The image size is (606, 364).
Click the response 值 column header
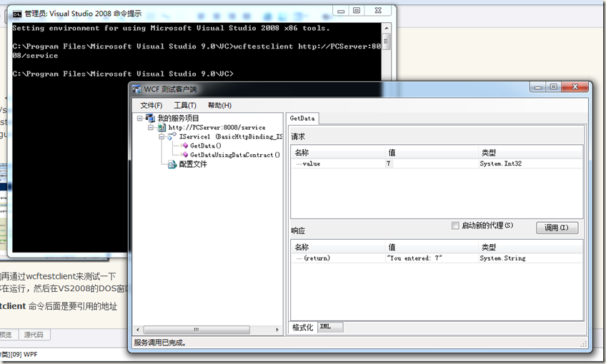tap(432, 247)
